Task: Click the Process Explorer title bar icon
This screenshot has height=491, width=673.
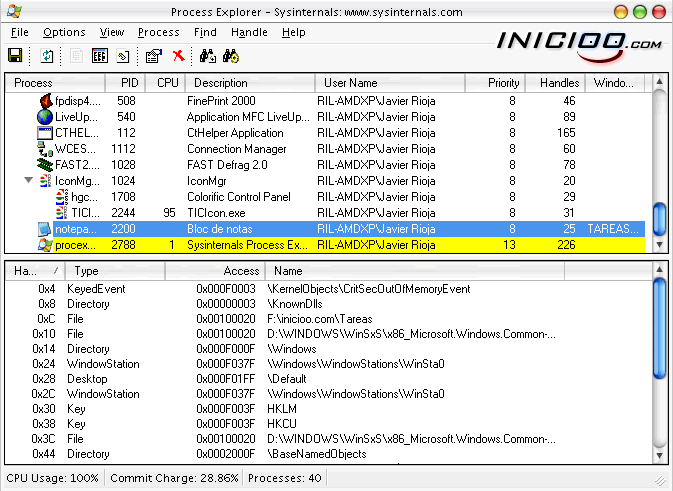Action: (x=14, y=12)
